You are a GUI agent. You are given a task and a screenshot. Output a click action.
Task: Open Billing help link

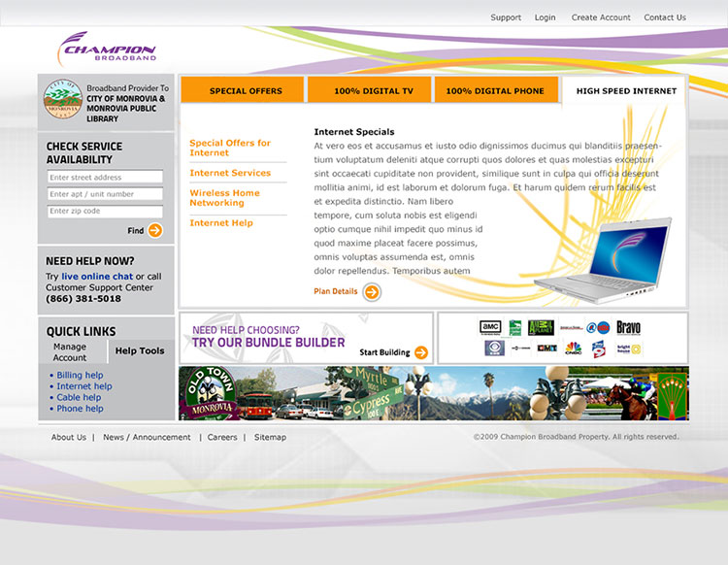(x=80, y=375)
